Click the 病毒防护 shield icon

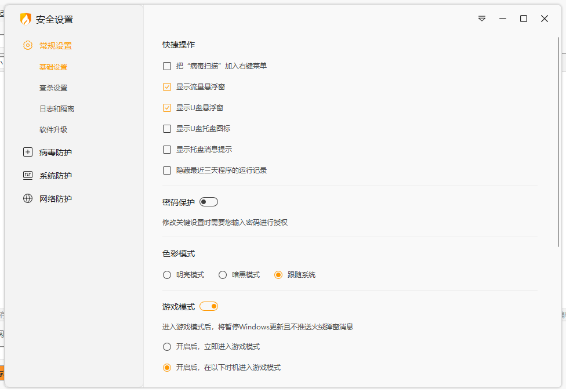pos(27,152)
